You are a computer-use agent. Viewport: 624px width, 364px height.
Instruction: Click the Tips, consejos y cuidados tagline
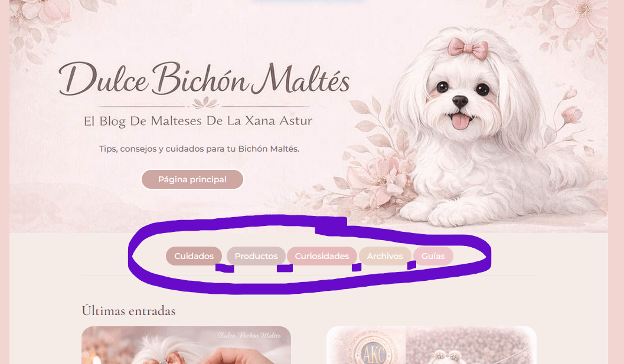pos(199,149)
